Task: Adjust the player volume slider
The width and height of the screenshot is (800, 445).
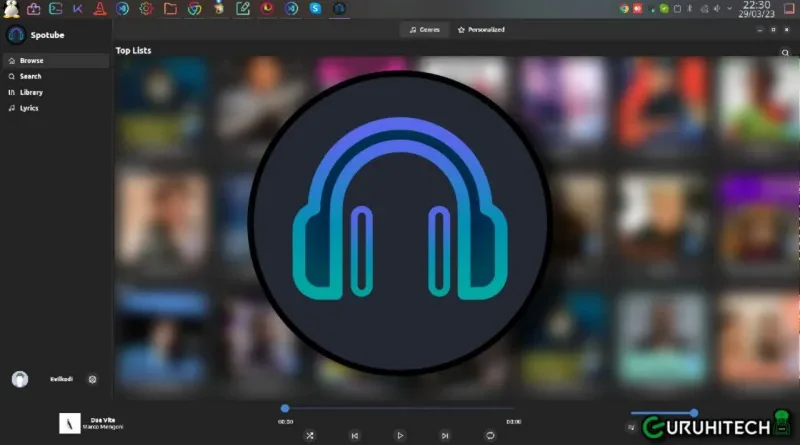Action: click(664, 413)
